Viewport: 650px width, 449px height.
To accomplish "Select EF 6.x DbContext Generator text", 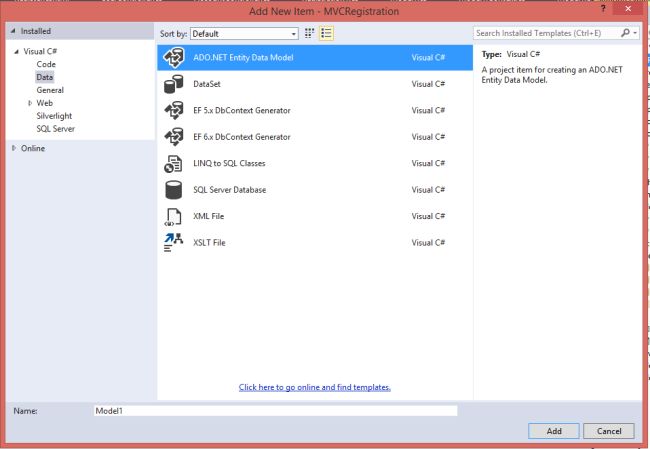I will (x=242, y=137).
